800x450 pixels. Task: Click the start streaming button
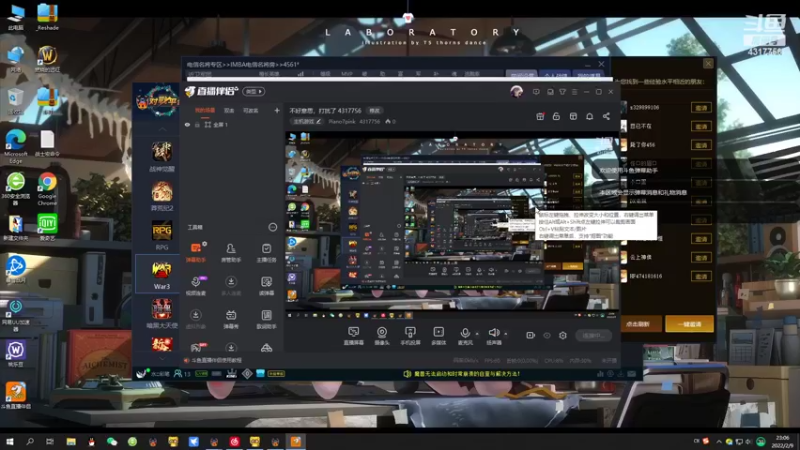[593, 335]
